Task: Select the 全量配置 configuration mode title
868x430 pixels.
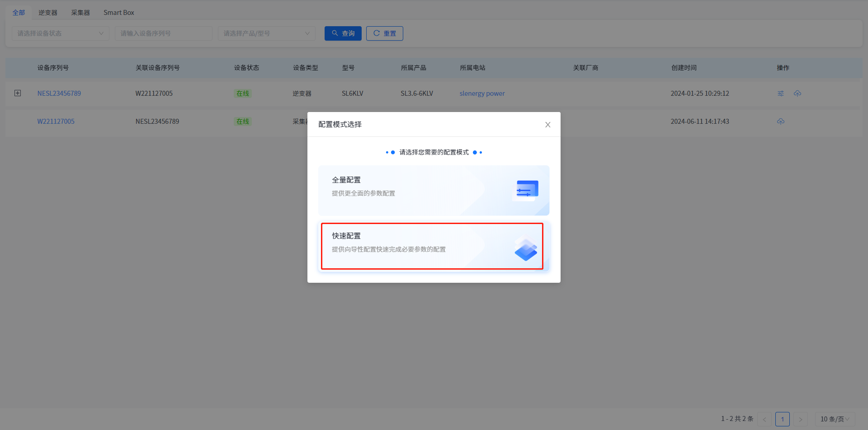Action: (346, 180)
